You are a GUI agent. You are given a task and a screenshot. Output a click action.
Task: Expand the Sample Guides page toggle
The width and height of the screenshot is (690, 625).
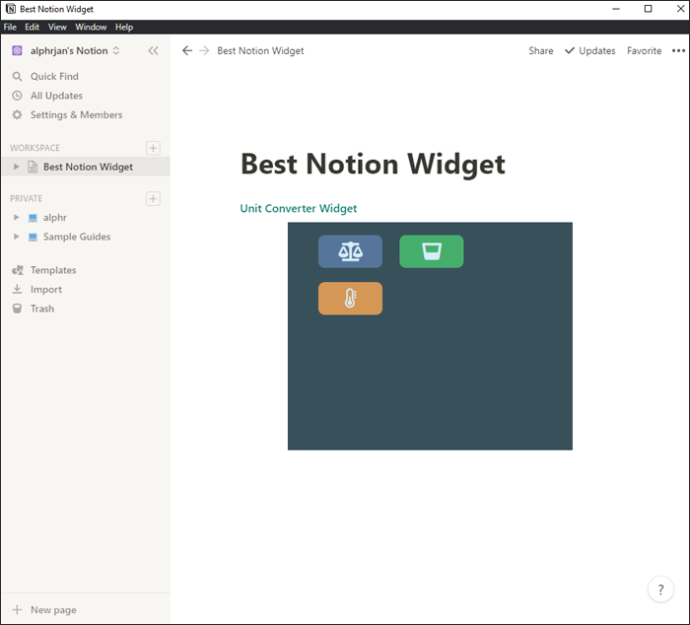[16, 236]
